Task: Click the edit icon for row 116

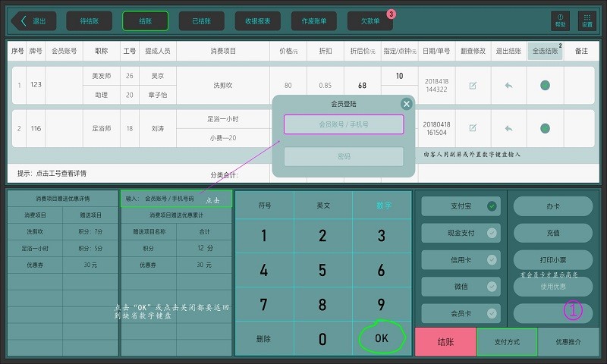Action: 473,128
